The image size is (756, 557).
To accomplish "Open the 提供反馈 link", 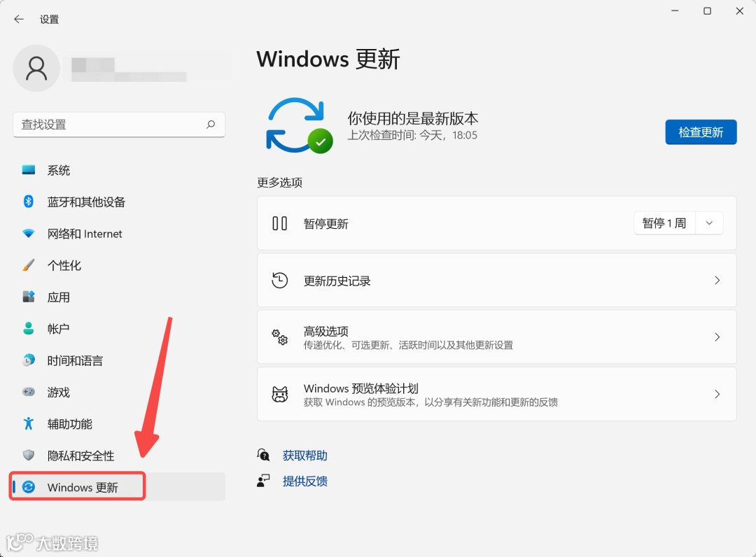I will [304, 481].
